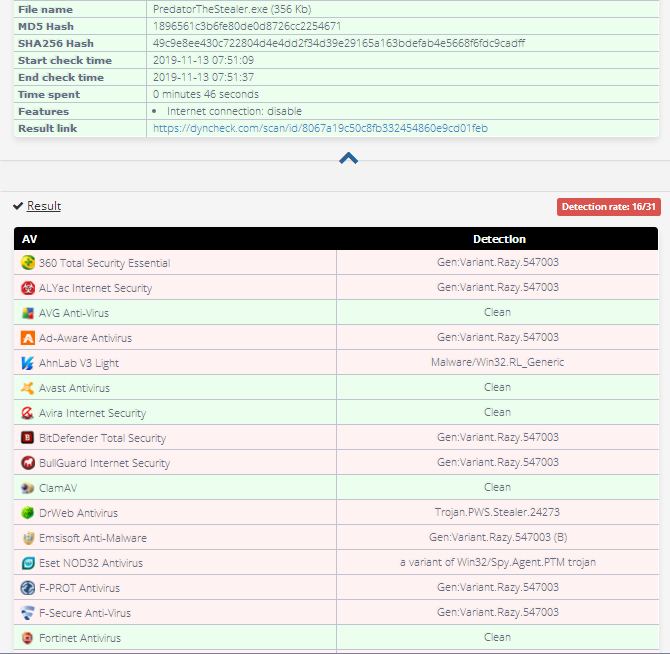Click the F-Secure Anti-Virus icon

click(28, 613)
